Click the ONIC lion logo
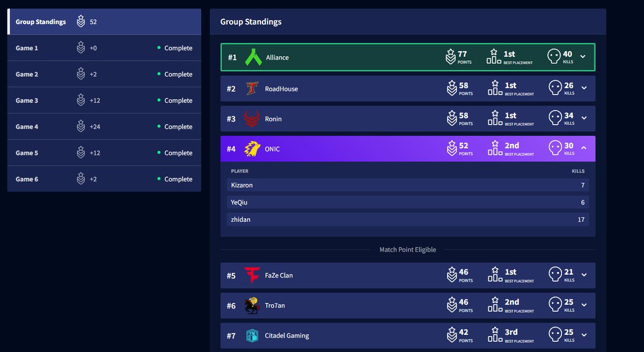 click(x=252, y=149)
